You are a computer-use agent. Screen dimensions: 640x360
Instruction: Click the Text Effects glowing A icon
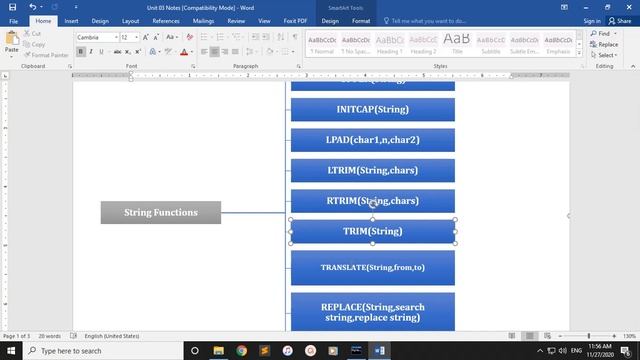click(x=153, y=52)
